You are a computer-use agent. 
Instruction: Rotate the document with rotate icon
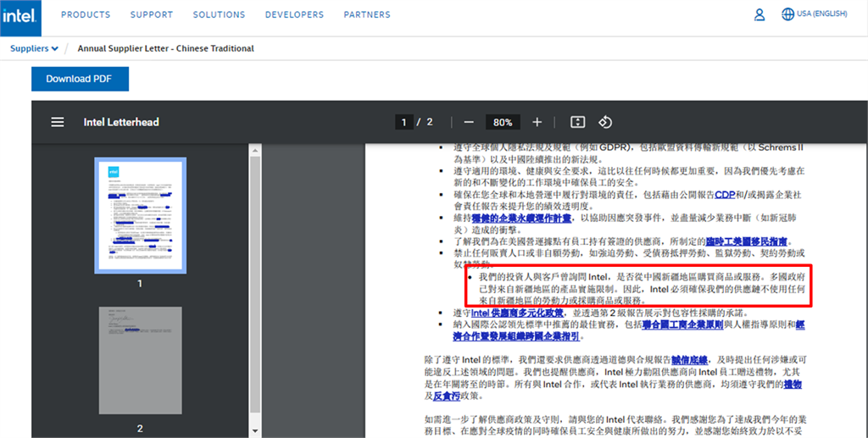[x=605, y=122]
